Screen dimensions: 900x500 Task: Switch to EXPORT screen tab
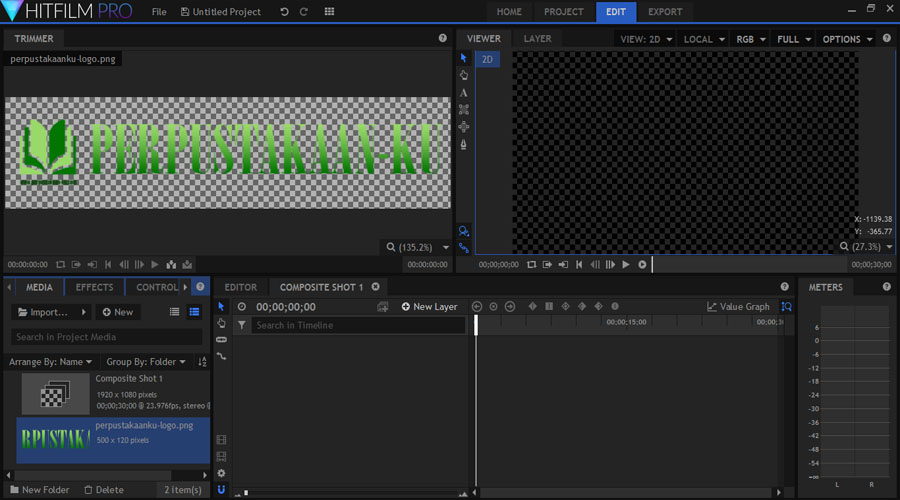665,11
